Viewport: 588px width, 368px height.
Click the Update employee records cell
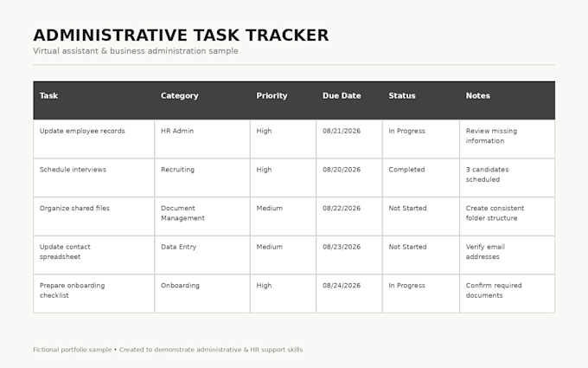coord(93,139)
